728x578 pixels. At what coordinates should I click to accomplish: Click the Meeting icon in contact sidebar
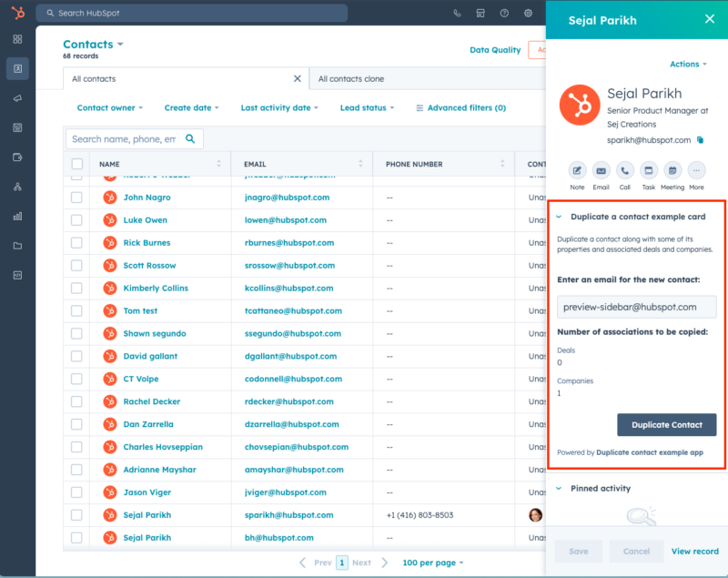click(x=672, y=170)
